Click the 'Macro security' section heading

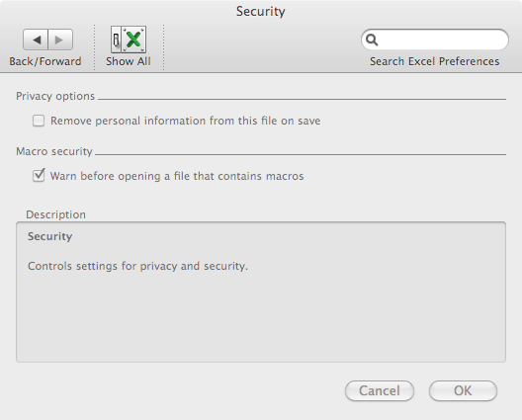coord(54,151)
